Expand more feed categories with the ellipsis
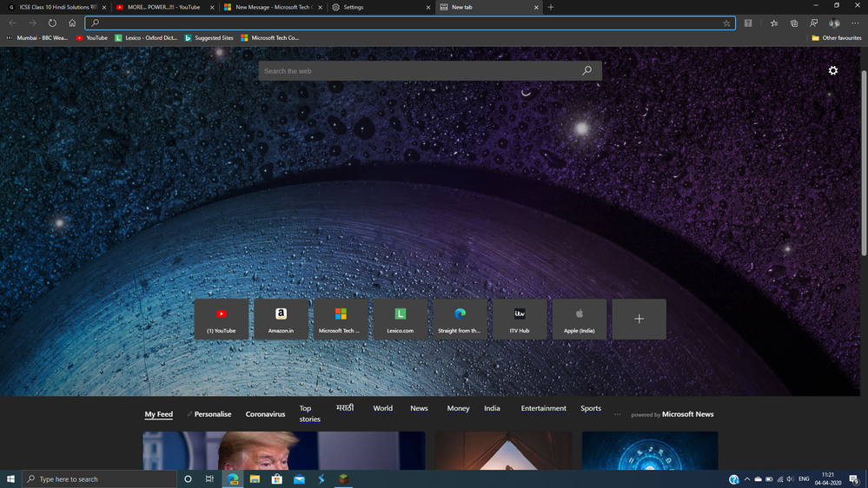This screenshot has height=488, width=868. 618,414
